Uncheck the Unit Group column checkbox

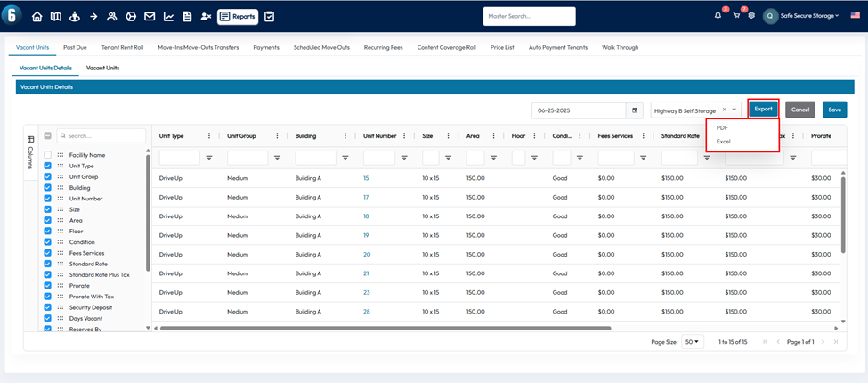(x=48, y=177)
